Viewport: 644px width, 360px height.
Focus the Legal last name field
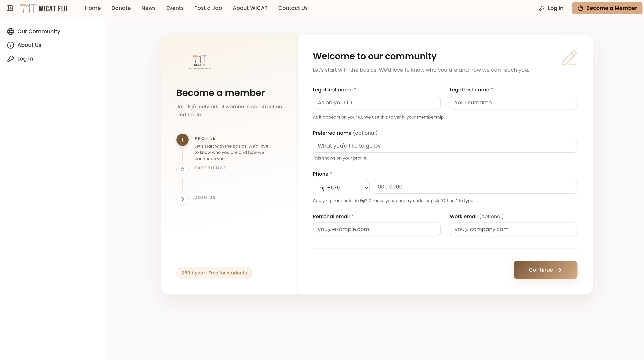[x=513, y=103]
